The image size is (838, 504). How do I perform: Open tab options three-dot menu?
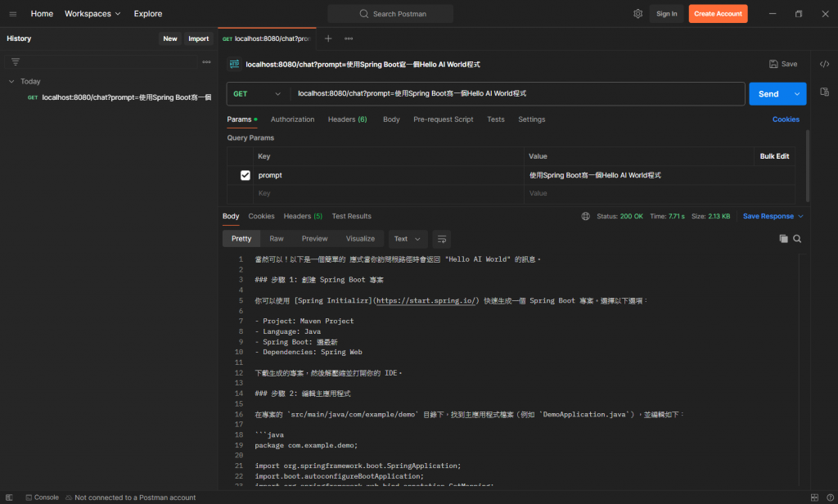(x=349, y=38)
